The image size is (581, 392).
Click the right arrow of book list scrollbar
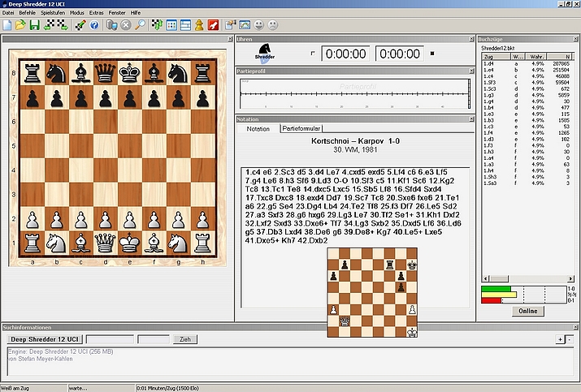570,278
